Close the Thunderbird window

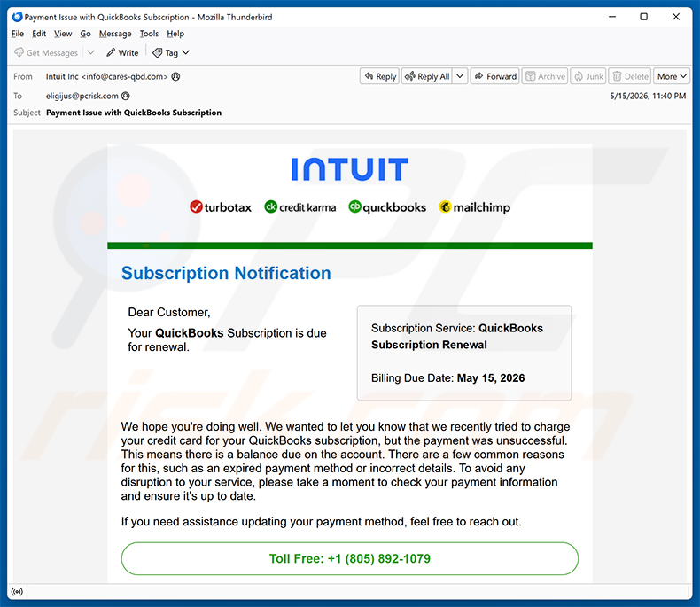tap(676, 17)
